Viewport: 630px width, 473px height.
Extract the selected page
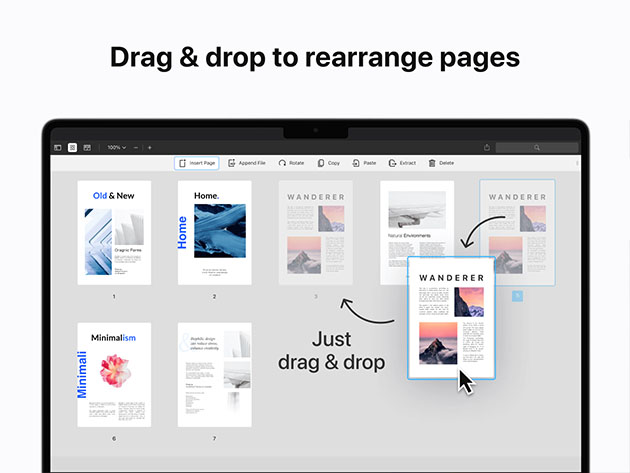click(403, 163)
